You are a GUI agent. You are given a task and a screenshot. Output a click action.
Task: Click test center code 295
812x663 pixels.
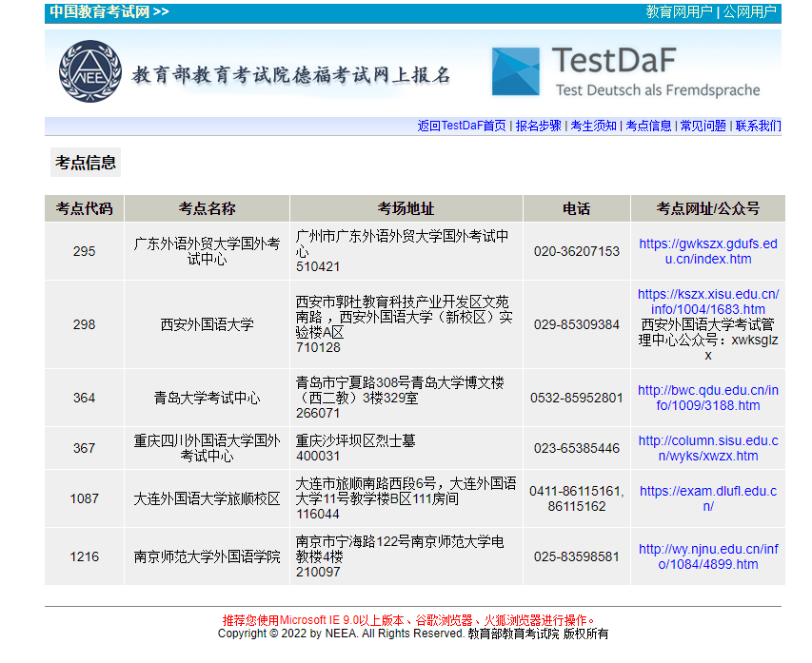[85, 251]
